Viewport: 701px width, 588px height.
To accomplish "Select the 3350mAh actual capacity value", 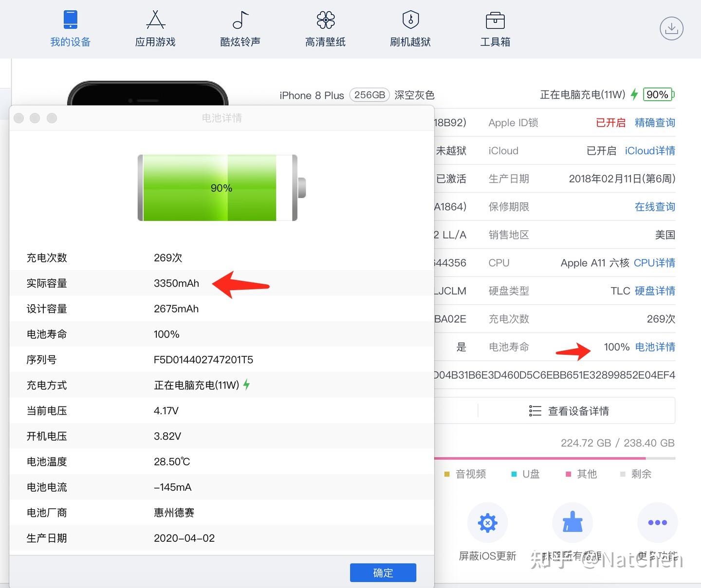I will click(x=176, y=283).
